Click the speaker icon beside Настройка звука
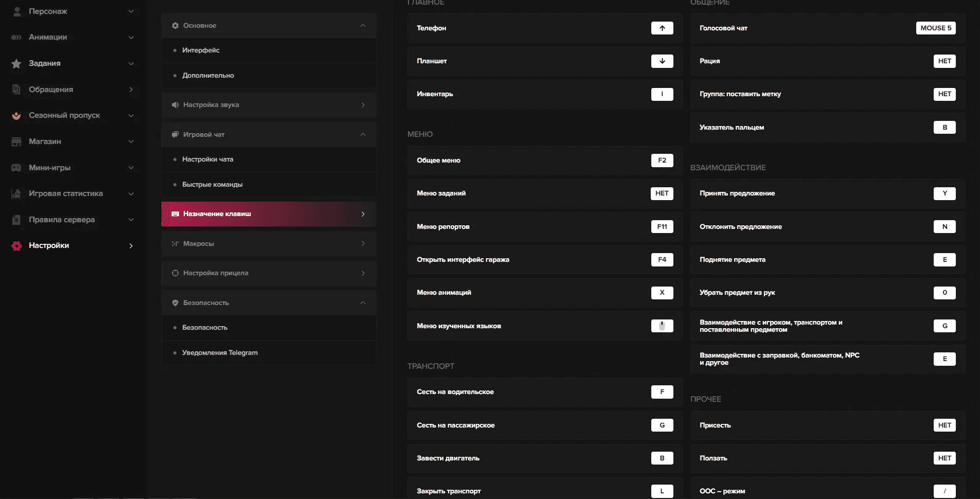Viewport: 980px width, 499px height. click(x=175, y=105)
